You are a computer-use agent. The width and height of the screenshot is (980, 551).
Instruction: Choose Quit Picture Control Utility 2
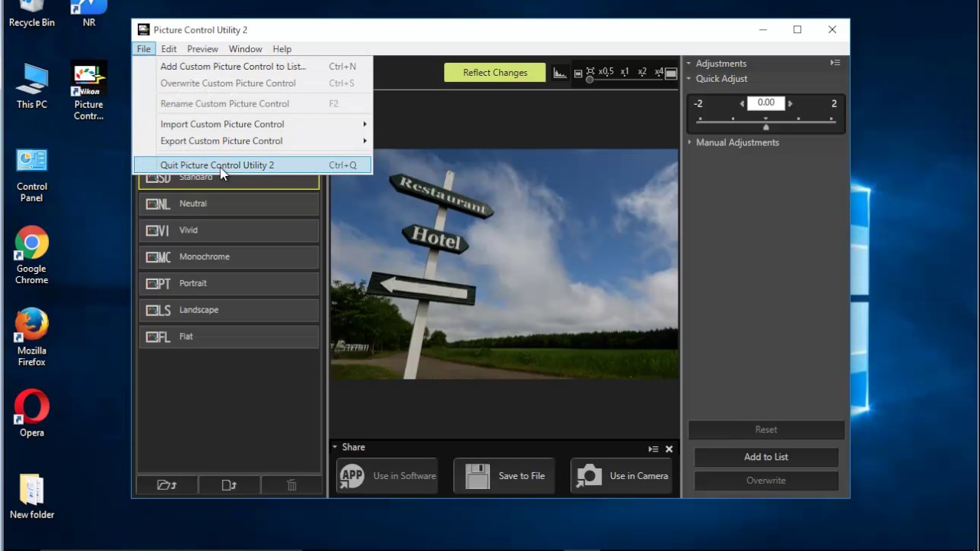[253, 165]
